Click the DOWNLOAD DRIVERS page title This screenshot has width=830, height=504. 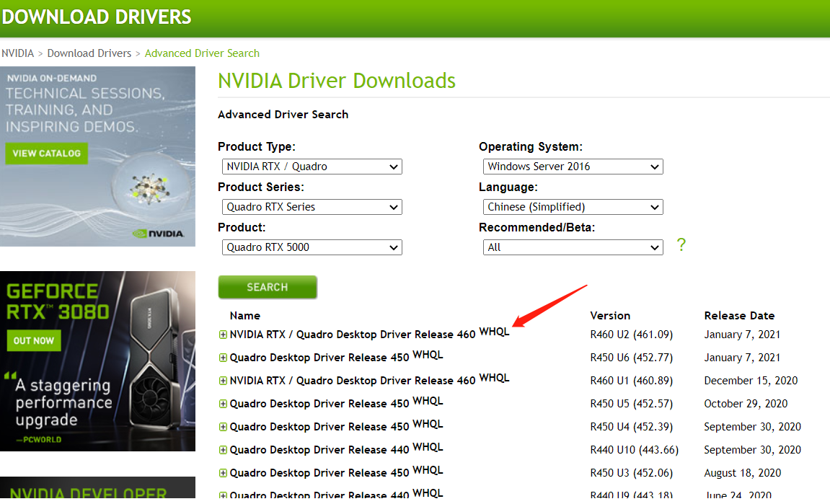97,17
